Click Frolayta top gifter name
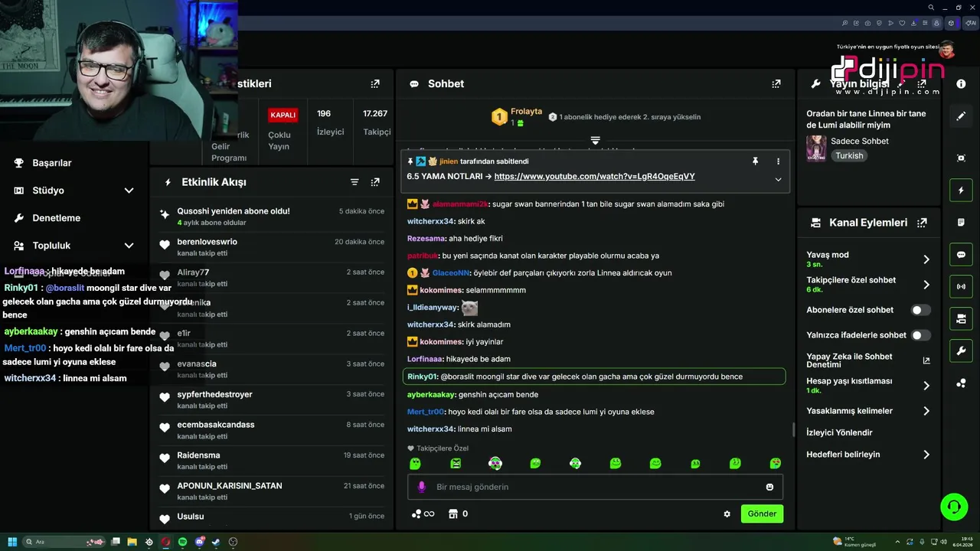The height and width of the screenshot is (551, 980). click(x=526, y=112)
